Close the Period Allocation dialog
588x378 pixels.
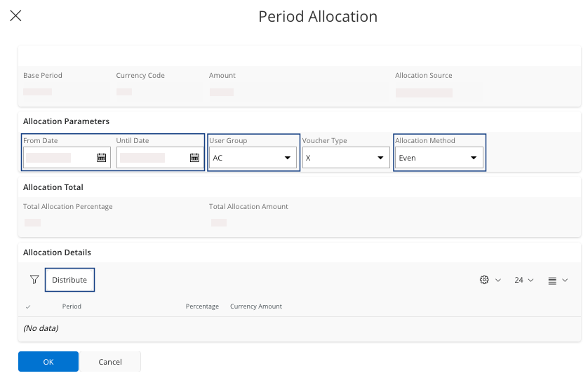point(15,15)
